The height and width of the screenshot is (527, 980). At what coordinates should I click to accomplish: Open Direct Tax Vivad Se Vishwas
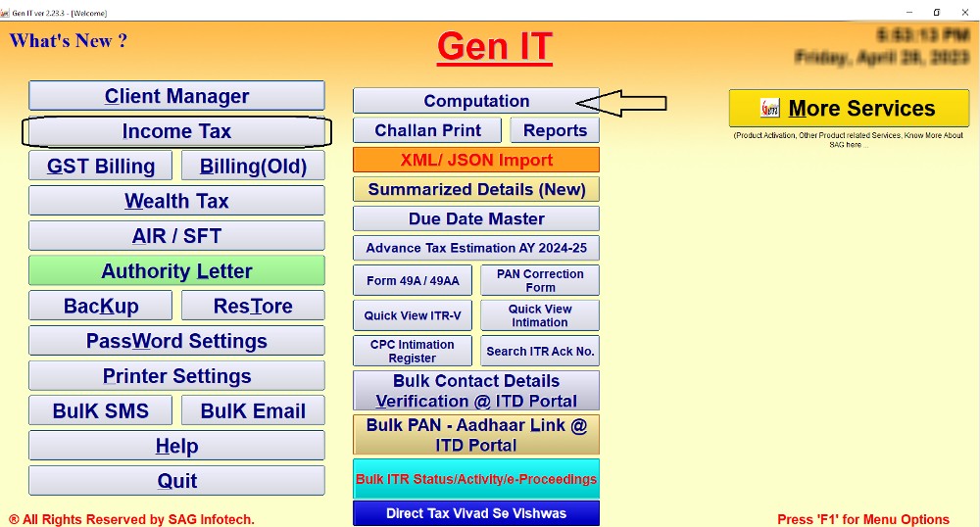pos(476,513)
